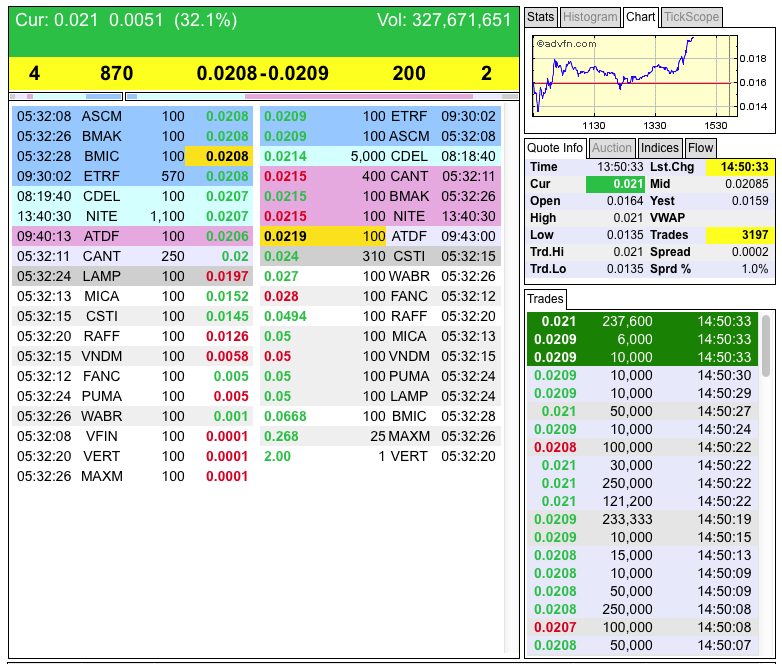Select the BMAK bid row at 0.0208
The height and width of the screenshot is (664, 782).
point(132,136)
